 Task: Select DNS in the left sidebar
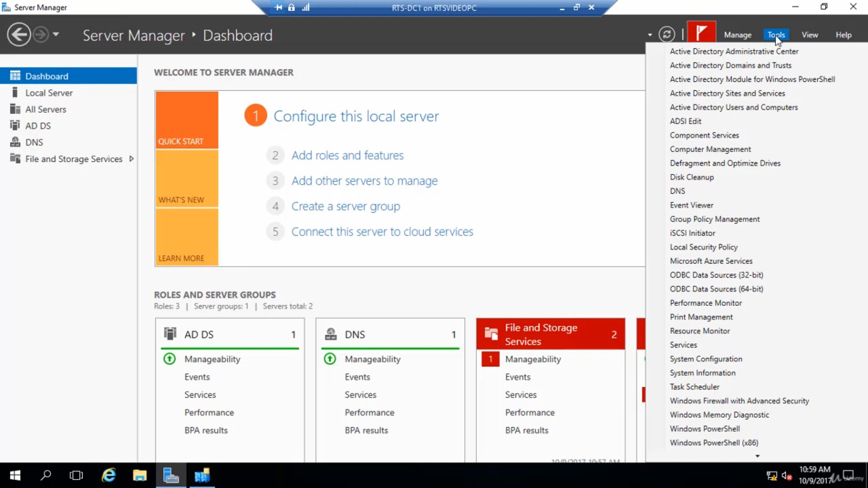tap(34, 142)
